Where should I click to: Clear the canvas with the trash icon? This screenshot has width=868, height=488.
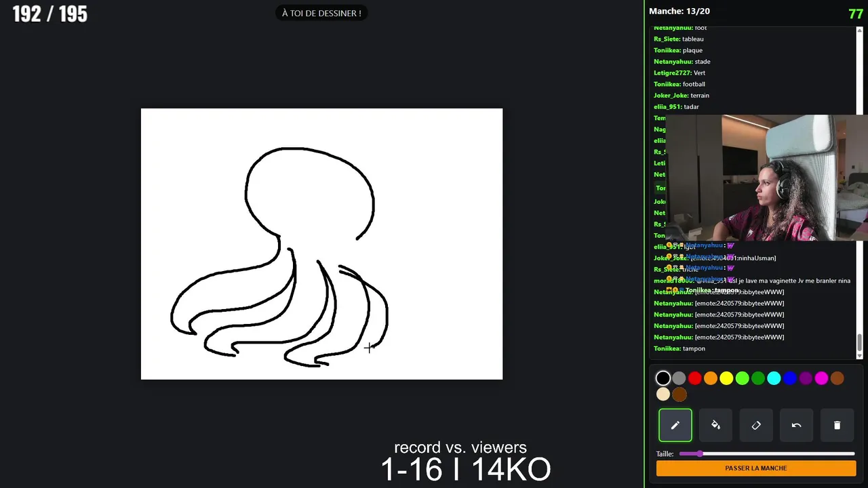click(837, 425)
